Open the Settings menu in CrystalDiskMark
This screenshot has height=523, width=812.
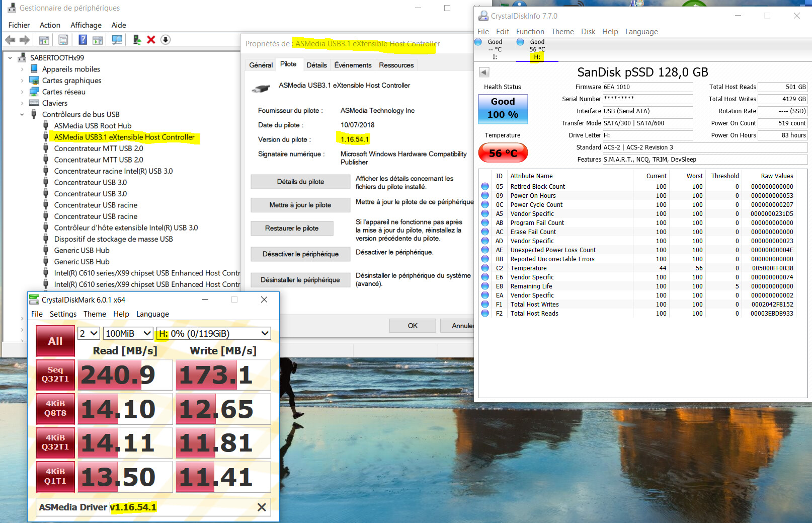[x=63, y=314]
